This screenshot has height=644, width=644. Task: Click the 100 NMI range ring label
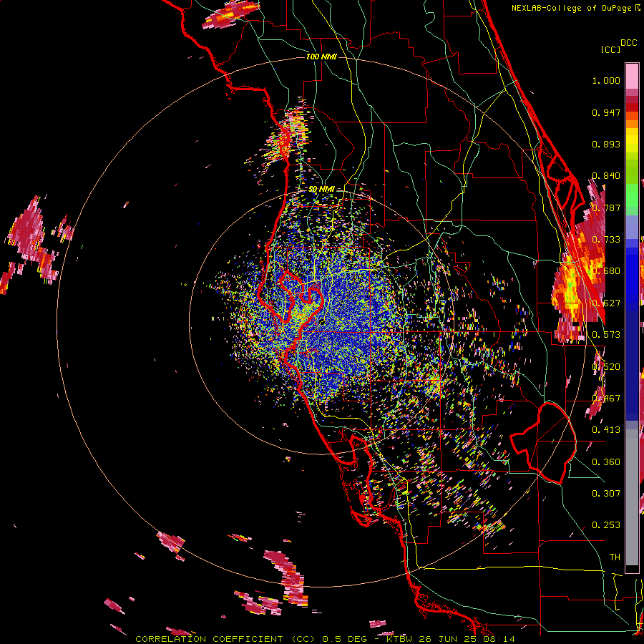321,57
